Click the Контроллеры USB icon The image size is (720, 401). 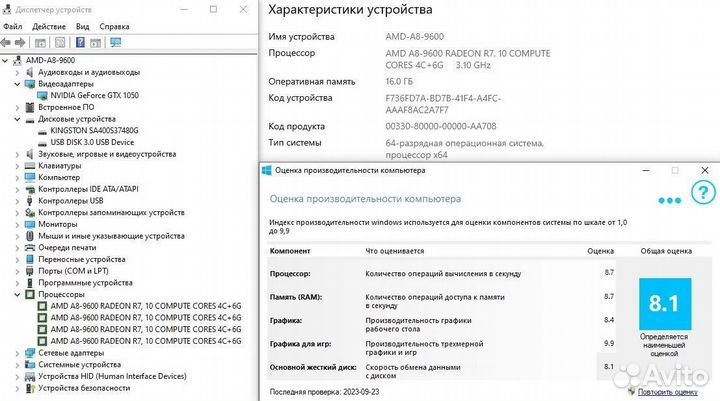pos(30,201)
